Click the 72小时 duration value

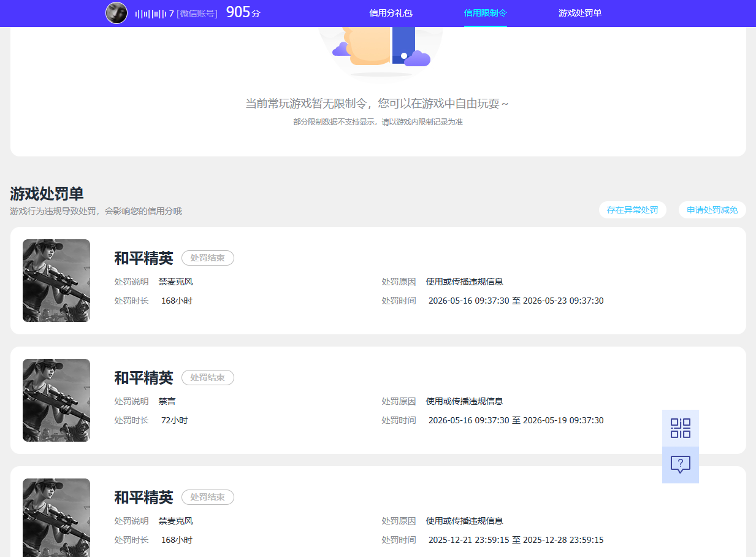(x=174, y=421)
